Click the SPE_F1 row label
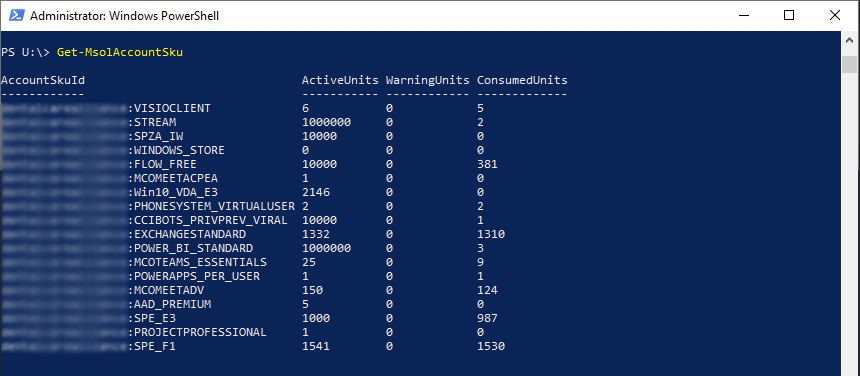 [x=155, y=346]
